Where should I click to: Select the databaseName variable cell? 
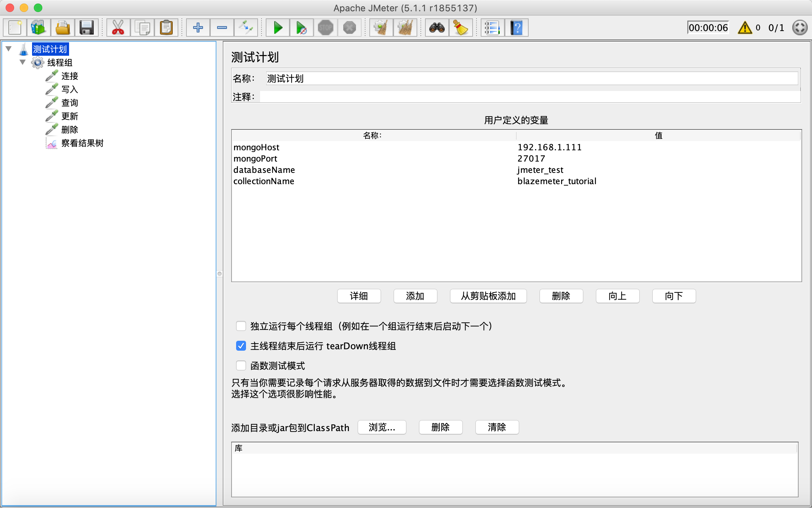(x=374, y=170)
